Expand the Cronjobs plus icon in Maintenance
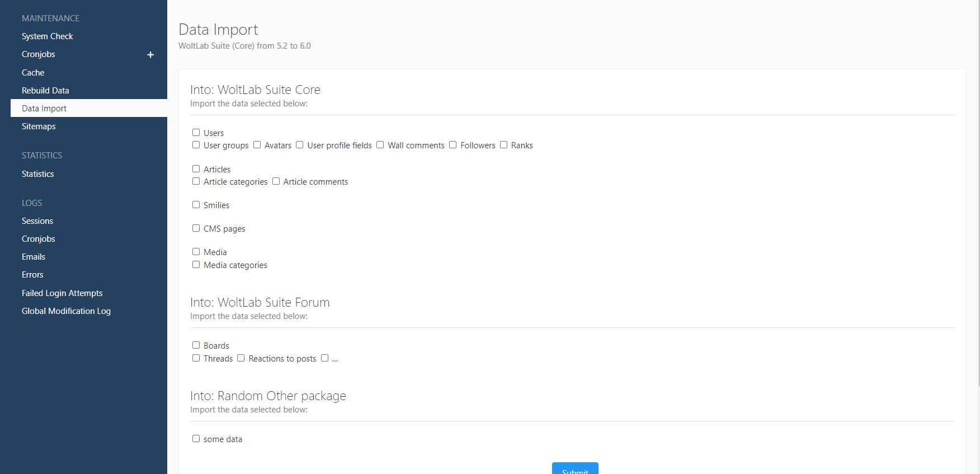This screenshot has width=980, height=474. [x=150, y=55]
